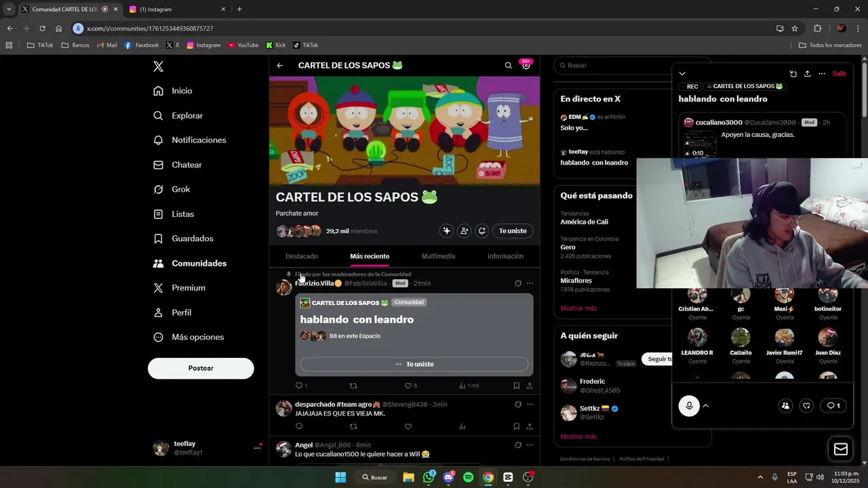Open Spotify from the taskbar

click(x=468, y=477)
